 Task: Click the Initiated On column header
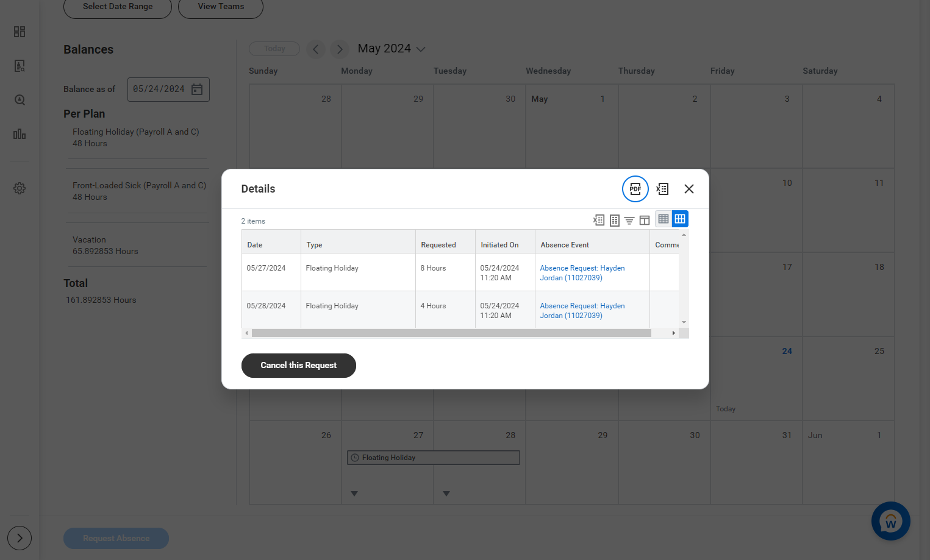pyautogui.click(x=505, y=242)
